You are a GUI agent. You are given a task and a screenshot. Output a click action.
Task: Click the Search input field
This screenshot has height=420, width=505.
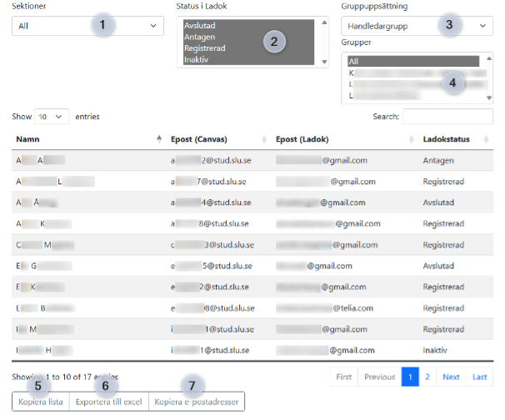tap(447, 117)
